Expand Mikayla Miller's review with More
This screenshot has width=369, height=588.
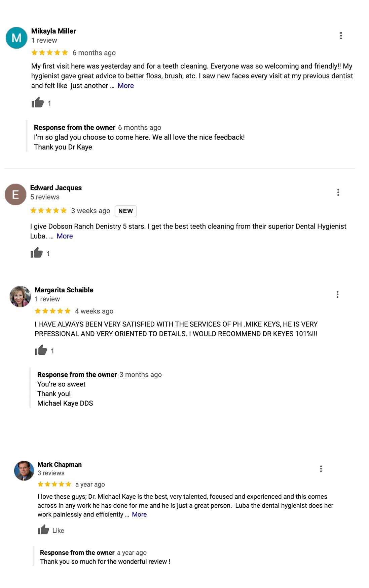125,86
